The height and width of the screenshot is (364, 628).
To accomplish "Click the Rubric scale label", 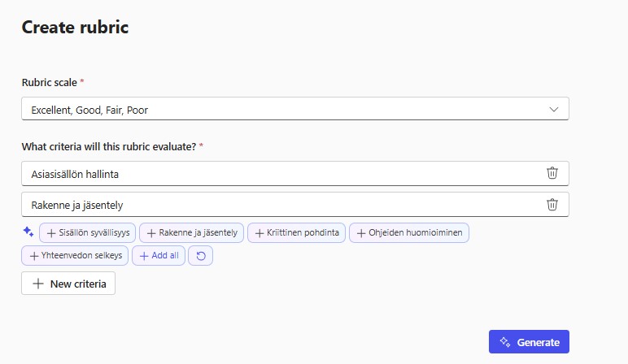I will click(53, 82).
